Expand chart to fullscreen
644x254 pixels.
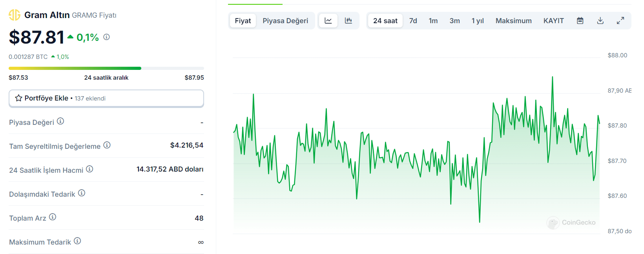point(620,21)
